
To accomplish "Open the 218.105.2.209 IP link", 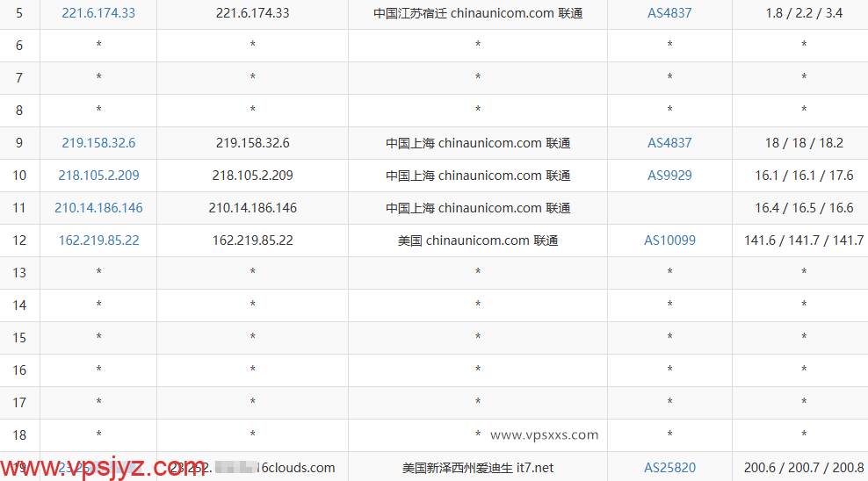I will tap(98, 176).
